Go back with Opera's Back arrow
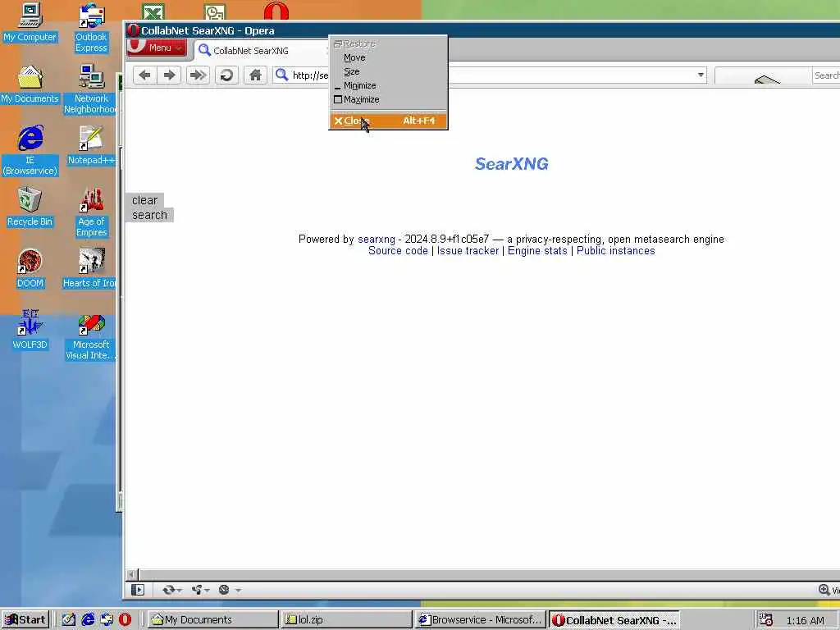This screenshot has height=630, width=840. point(144,75)
